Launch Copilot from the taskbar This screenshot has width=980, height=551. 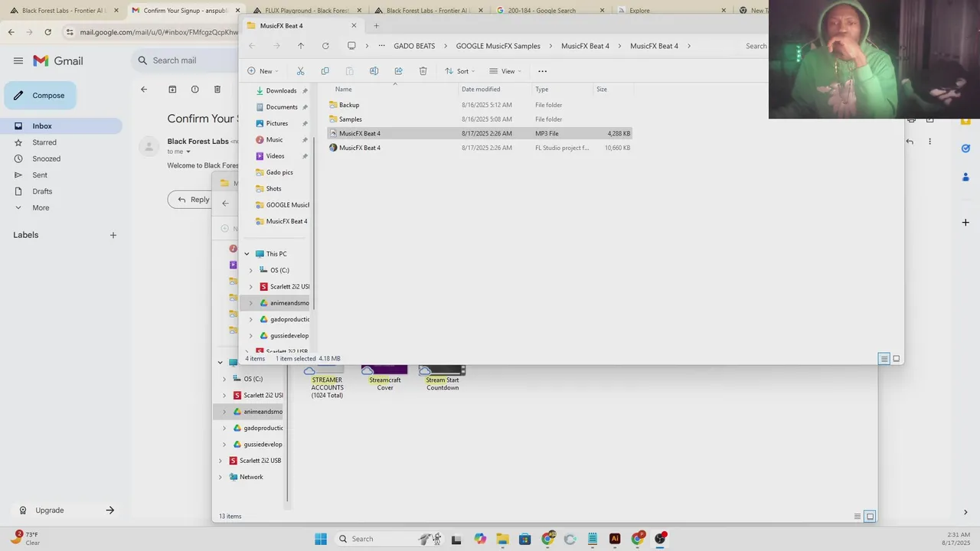tap(480, 539)
